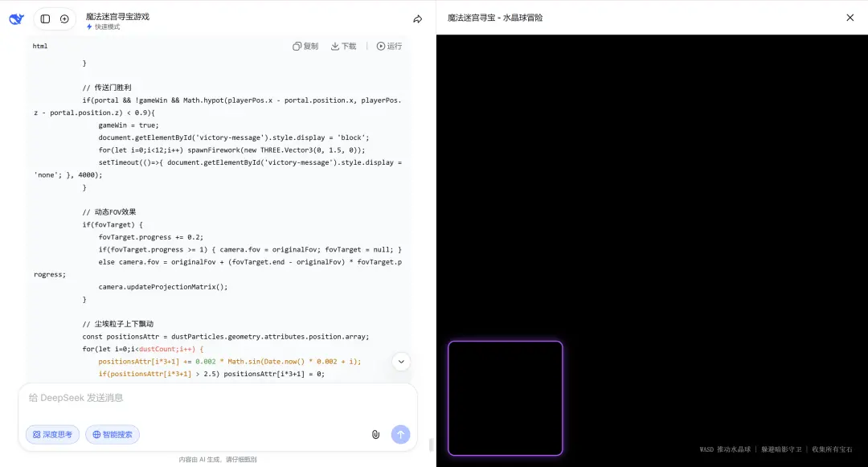
Task: Copy the code using the 复制 icon
Action: point(305,46)
